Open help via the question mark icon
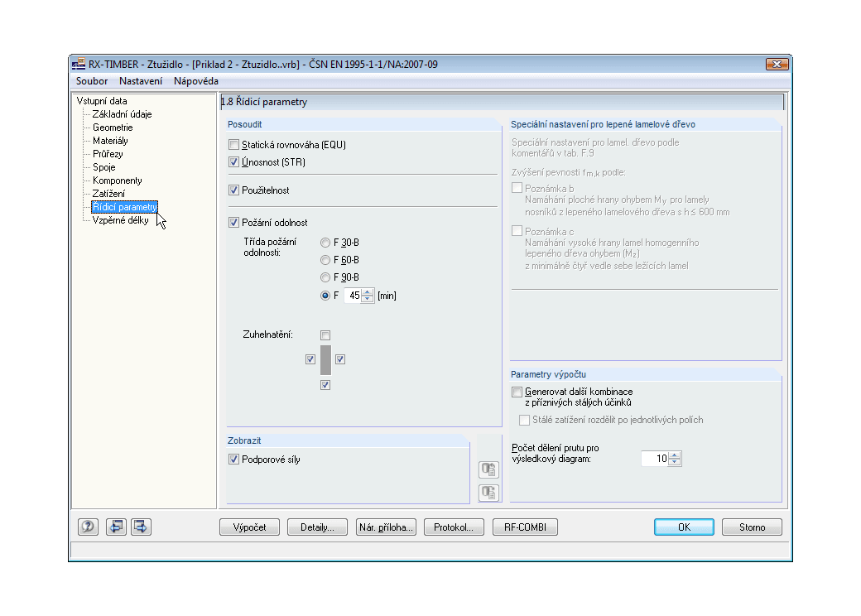 coord(88,527)
